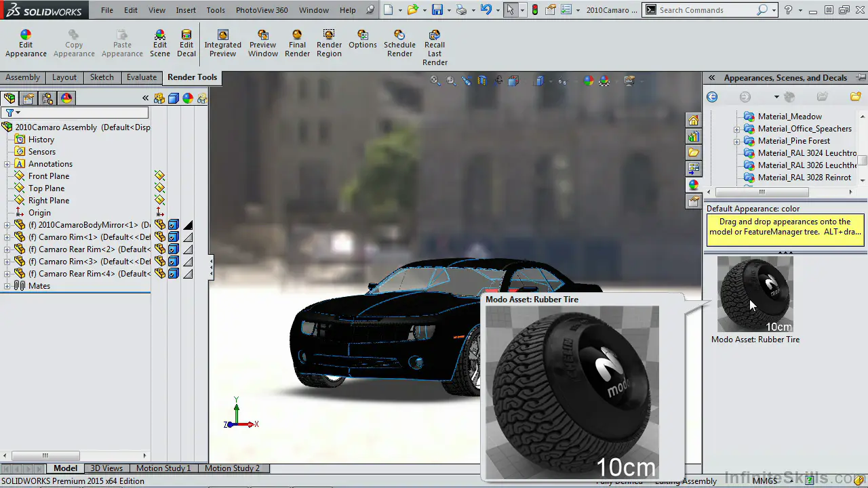Open the DisplayManager tab
This screenshot has width=868, height=488.
tap(66, 98)
